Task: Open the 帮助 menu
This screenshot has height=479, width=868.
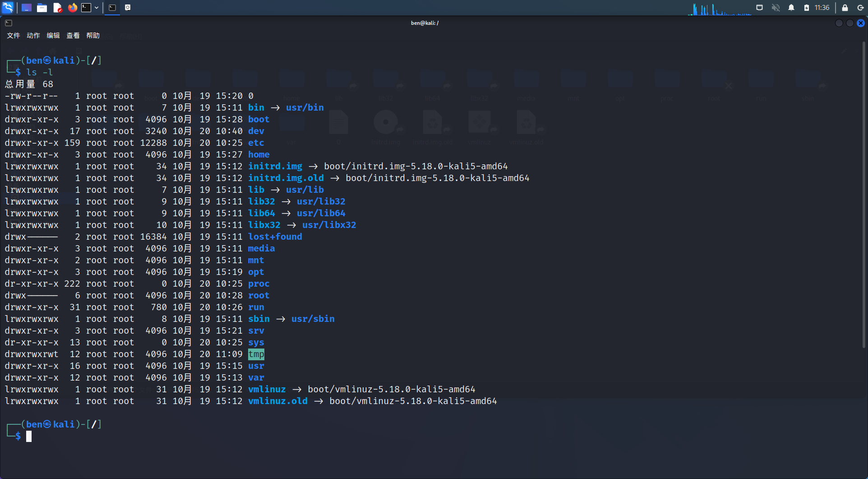Action: tap(93, 35)
